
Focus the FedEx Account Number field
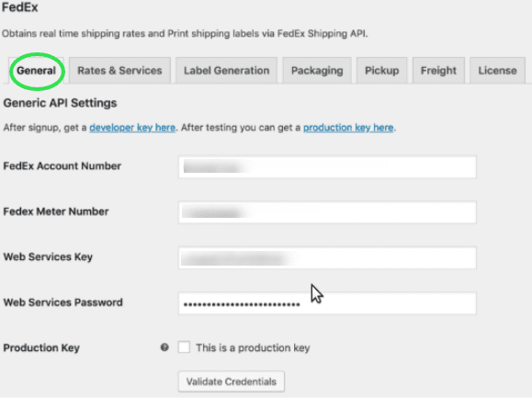click(x=327, y=167)
